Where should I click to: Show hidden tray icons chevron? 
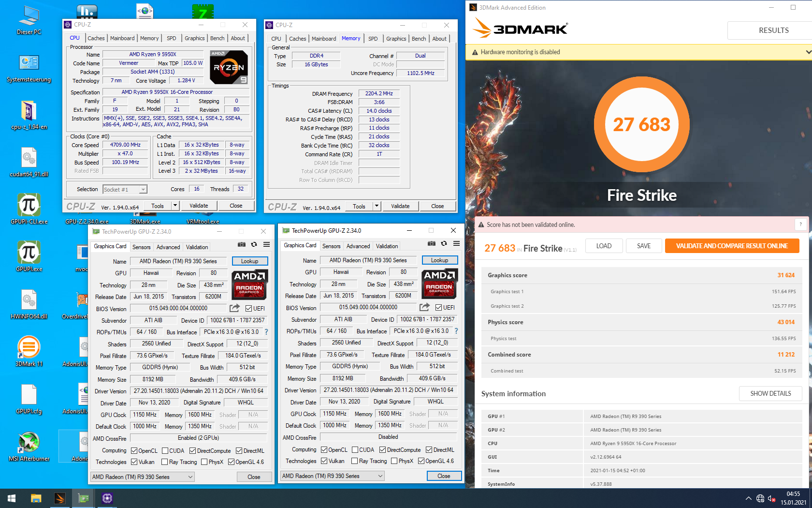[748, 498]
